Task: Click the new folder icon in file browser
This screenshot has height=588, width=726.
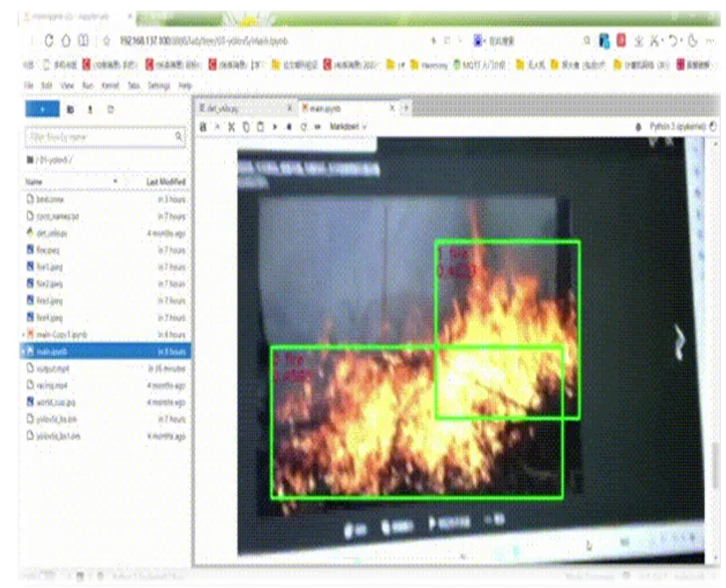Action: pos(71,109)
